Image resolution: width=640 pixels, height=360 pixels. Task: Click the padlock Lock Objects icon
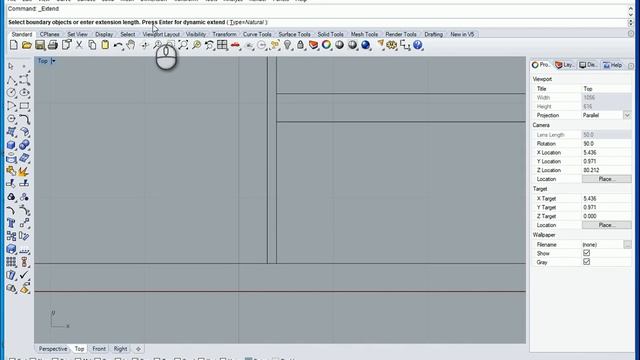coord(300,45)
